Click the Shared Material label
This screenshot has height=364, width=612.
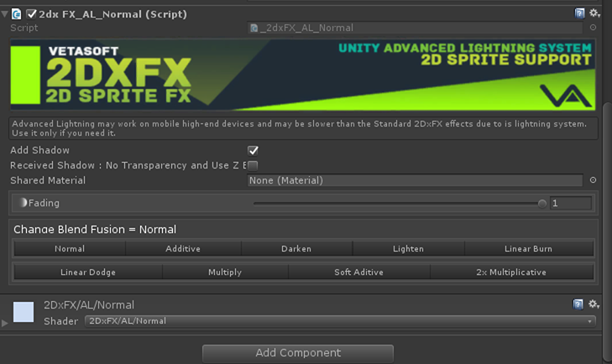click(48, 180)
